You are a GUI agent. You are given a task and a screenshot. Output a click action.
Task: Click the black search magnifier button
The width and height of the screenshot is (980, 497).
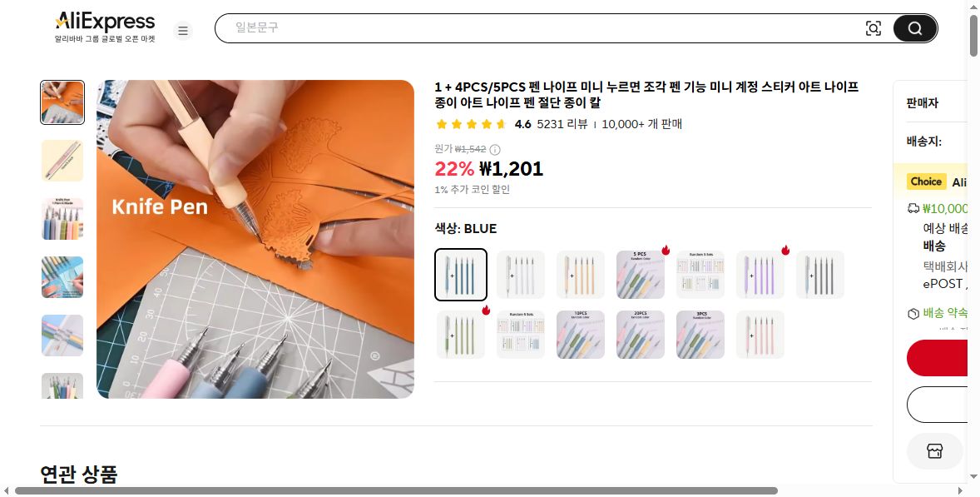[x=915, y=28]
